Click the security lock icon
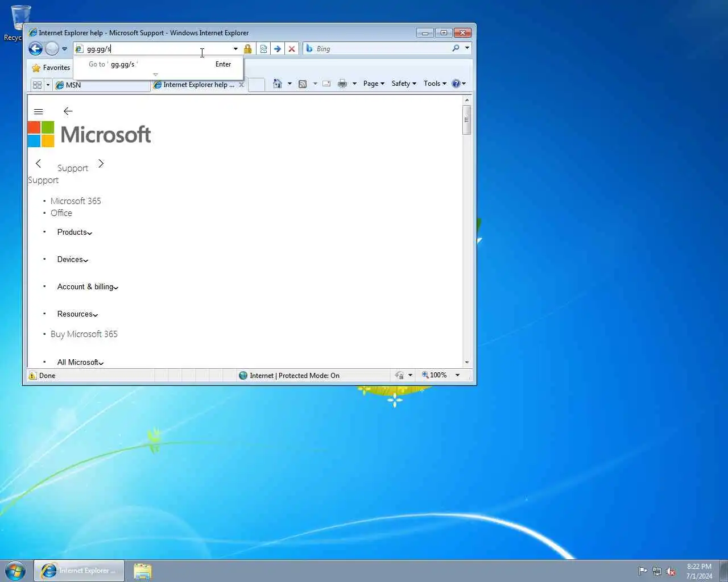Viewport: 728px width, 582px height. (247, 49)
